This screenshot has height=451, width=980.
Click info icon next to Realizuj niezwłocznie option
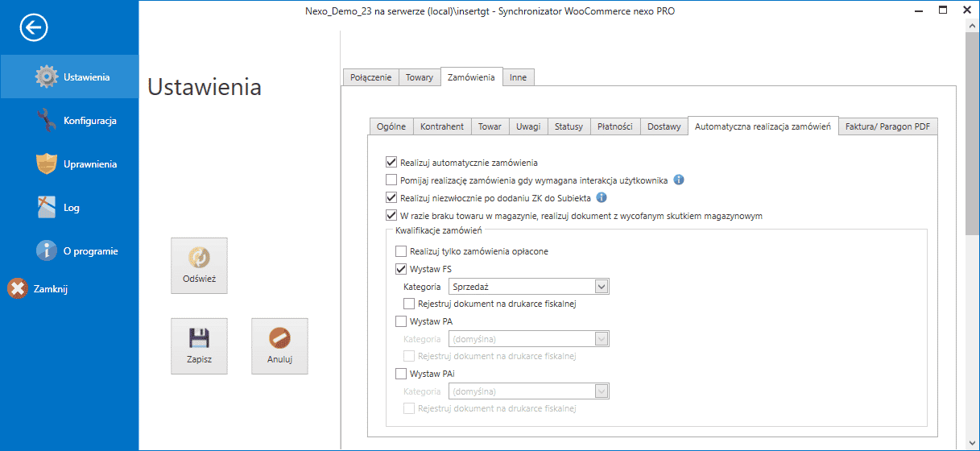pos(601,197)
